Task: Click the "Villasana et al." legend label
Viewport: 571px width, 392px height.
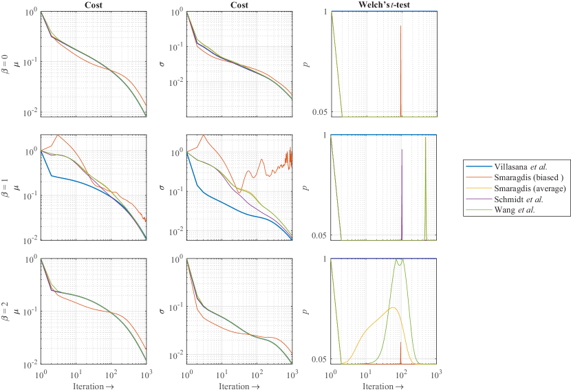Action: 521,166
